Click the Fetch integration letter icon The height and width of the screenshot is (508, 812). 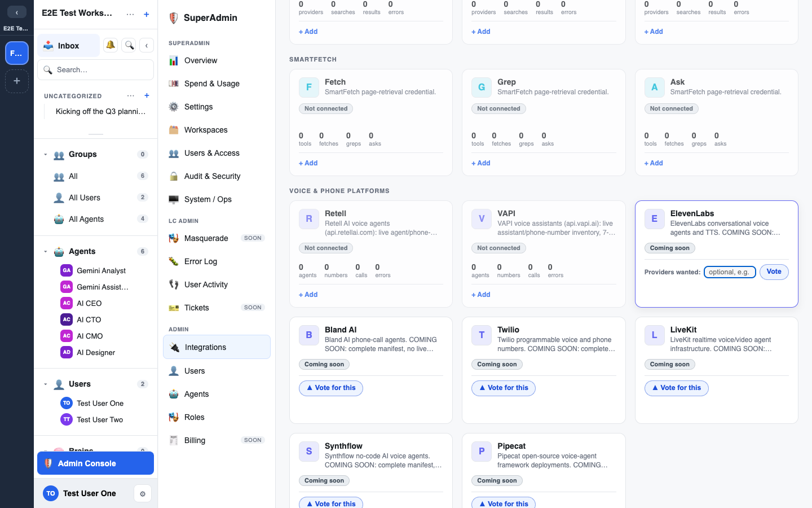pyautogui.click(x=309, y=87)
